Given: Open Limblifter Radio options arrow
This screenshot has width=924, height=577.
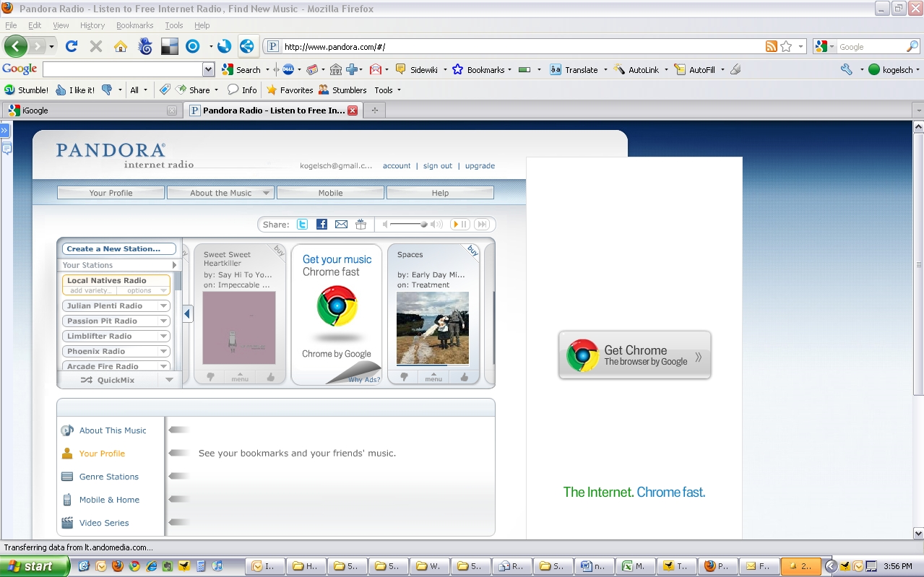Looking at the screenshot, I should [164, 337].
